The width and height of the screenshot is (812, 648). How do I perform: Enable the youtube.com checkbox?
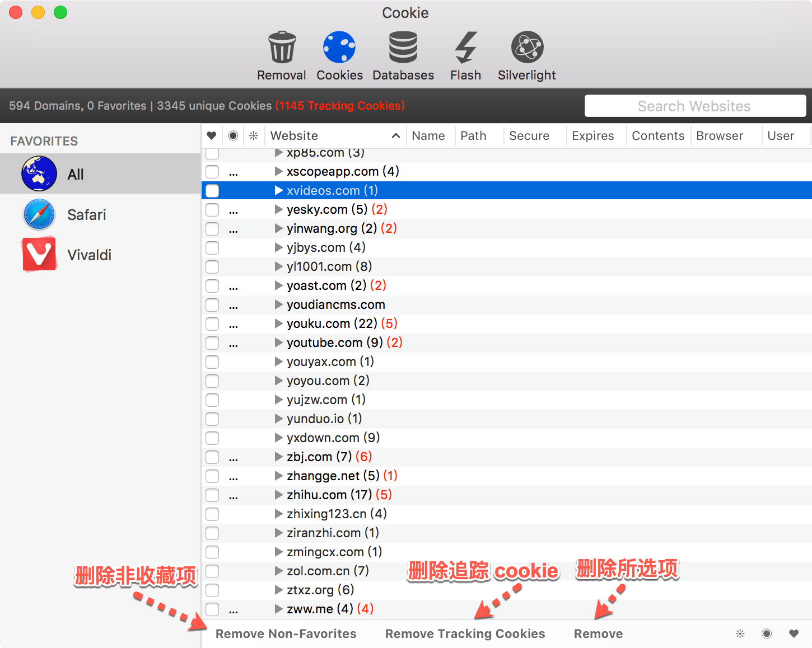212,342
